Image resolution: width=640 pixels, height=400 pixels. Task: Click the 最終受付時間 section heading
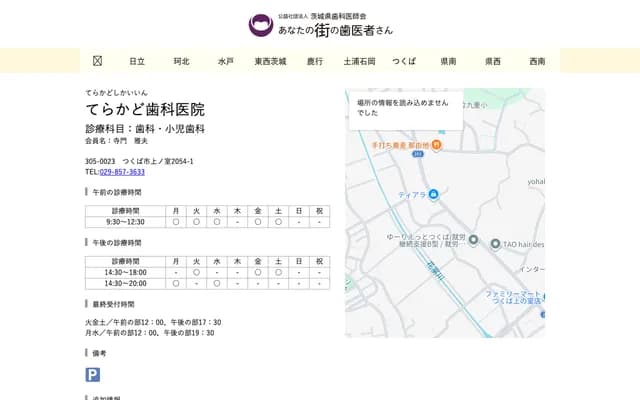pos(113,304)
